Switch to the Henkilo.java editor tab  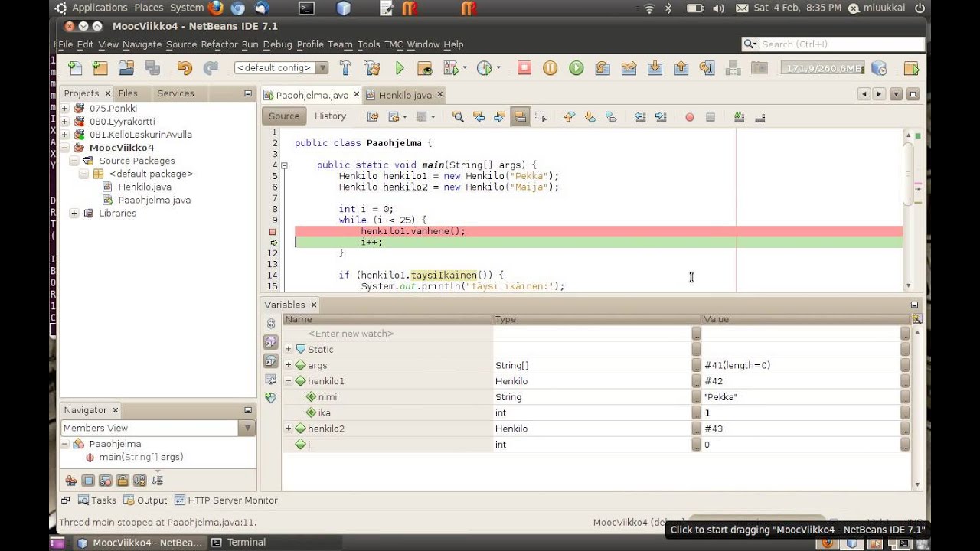point(405,95)
